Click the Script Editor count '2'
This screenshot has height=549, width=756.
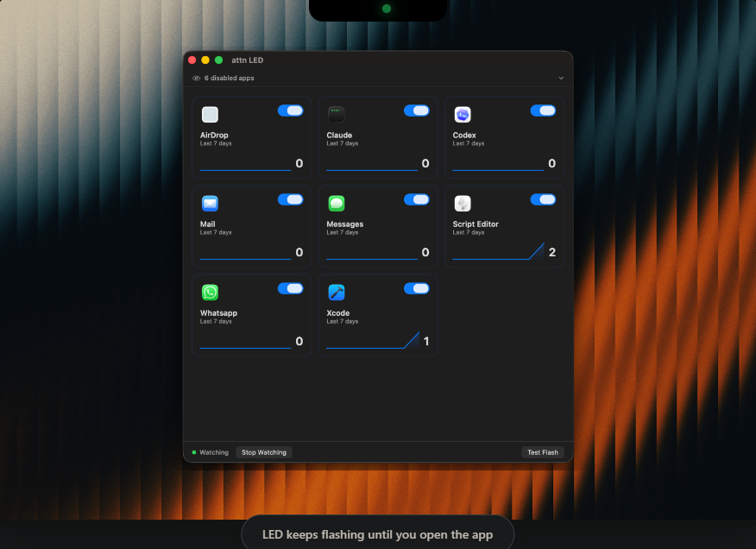click(x=552, y=252)
